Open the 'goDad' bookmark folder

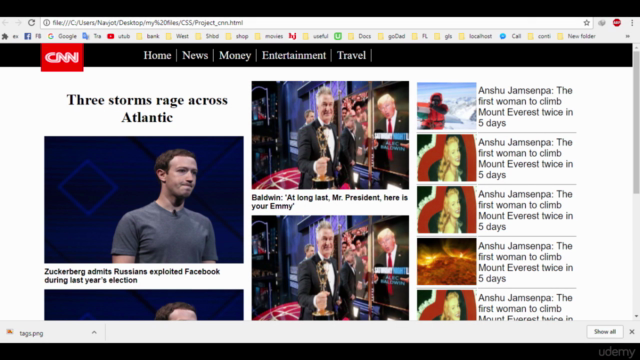[391, 36]
